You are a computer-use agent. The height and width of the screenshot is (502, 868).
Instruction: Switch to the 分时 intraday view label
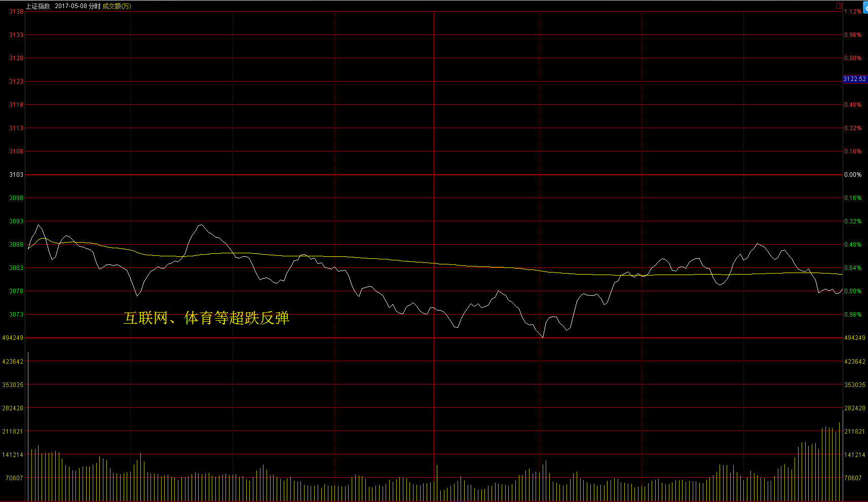tap(94, 6)
